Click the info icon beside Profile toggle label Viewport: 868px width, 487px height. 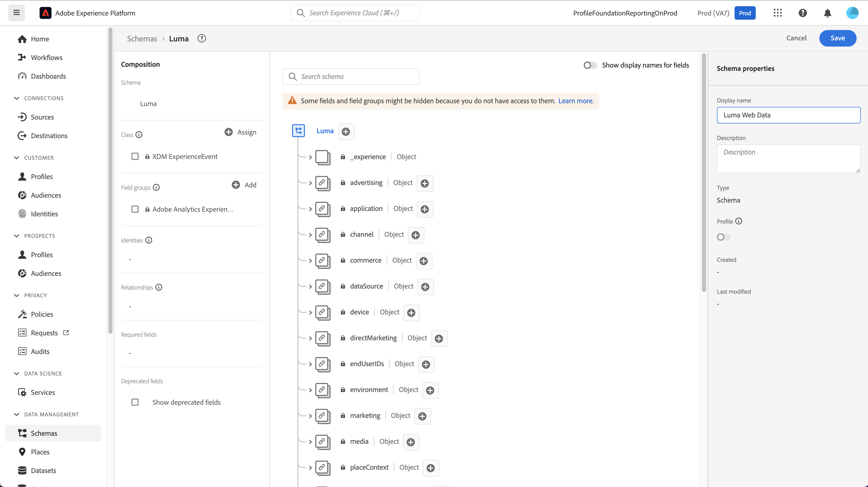739,221
